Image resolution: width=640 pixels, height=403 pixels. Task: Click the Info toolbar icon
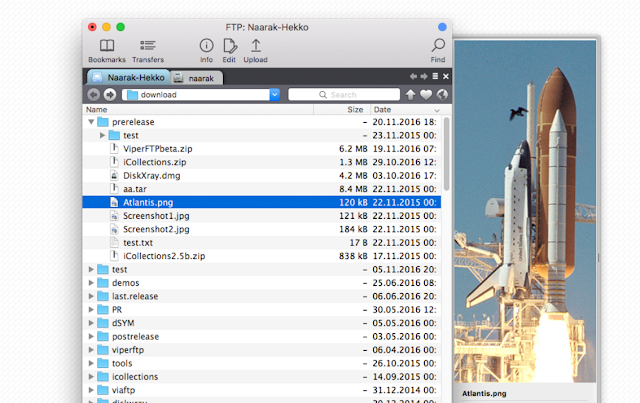tap(206, 45)
